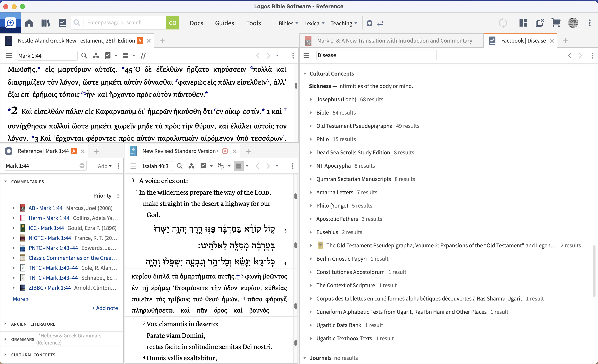Click the sync arrows icon near the camera
Screen dimensions: 598x364
pyautogui.click(x=380, y=23)
